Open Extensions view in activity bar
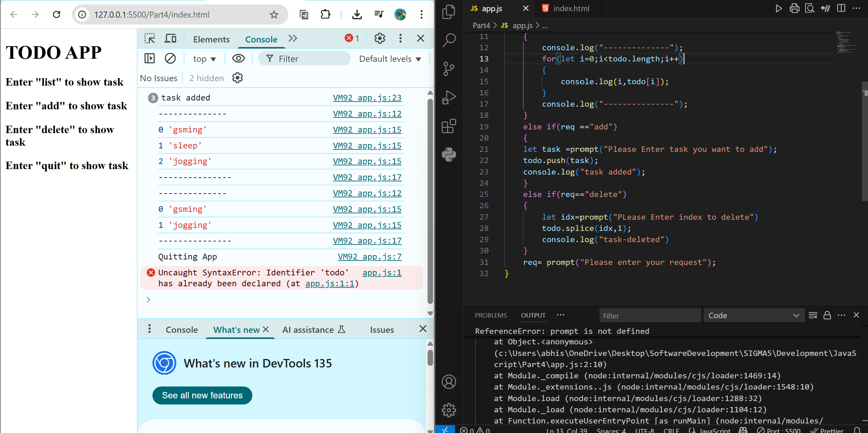 (x=449, y=126)
